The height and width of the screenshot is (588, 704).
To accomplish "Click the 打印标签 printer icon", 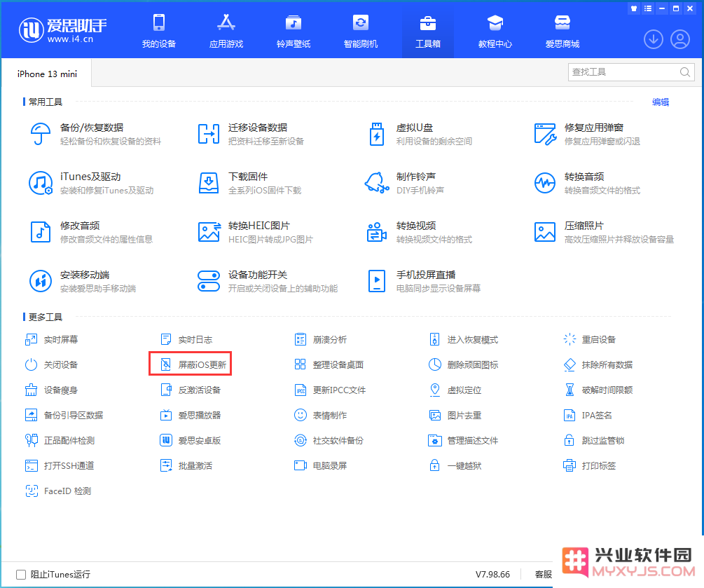I will pos(570,465).
